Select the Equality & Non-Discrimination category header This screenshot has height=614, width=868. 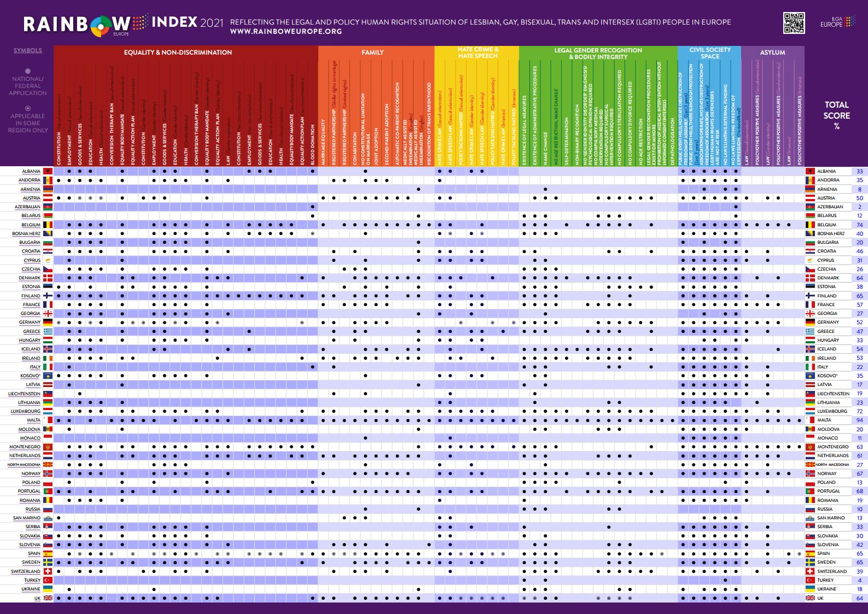178,52
